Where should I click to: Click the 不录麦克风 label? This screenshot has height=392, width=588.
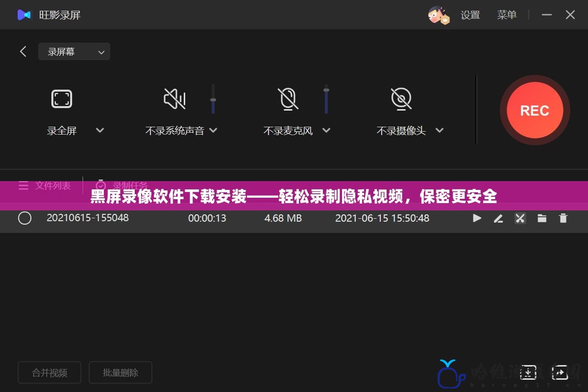pos(288,131)
